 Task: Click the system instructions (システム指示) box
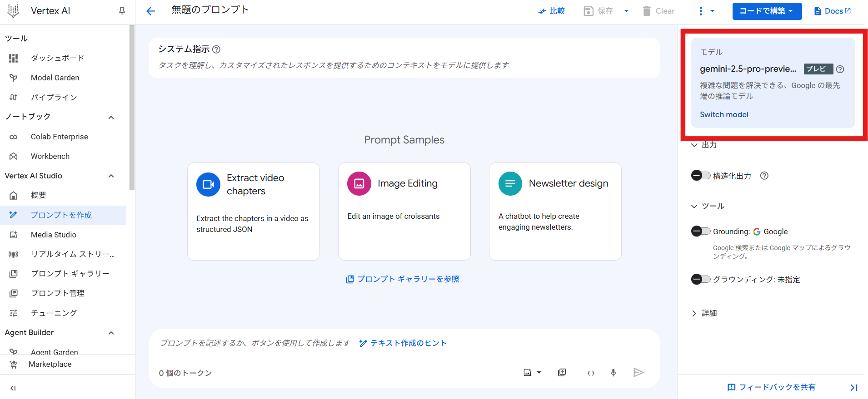pos(404,58)
